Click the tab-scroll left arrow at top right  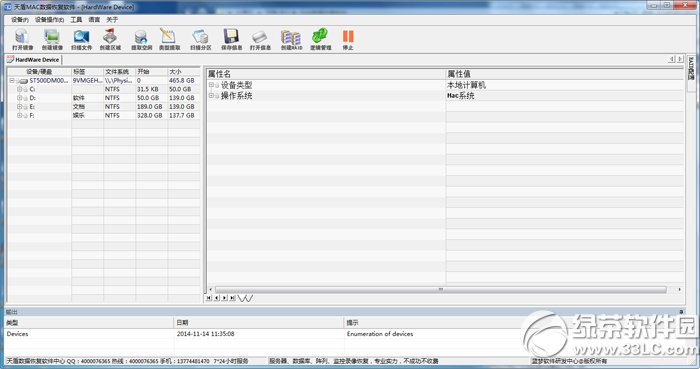pos(672,59)
